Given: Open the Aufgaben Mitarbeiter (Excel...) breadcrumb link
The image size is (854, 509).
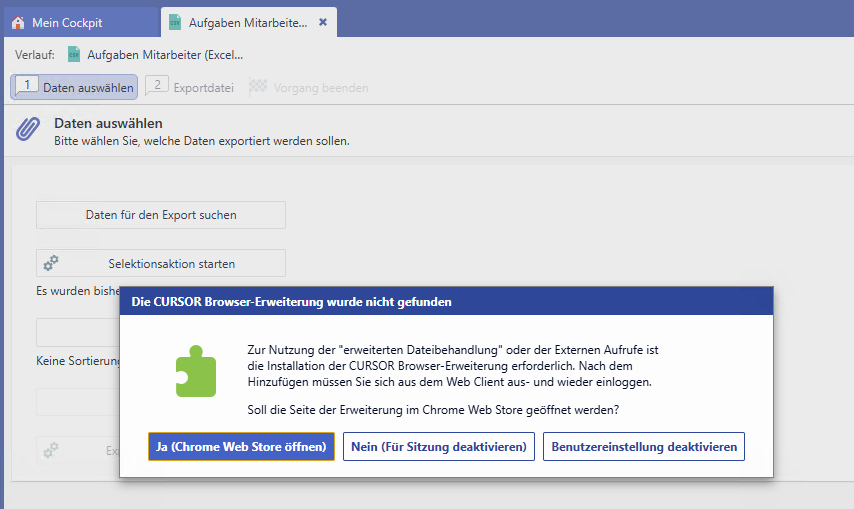Looking at the screenshot, I should click(165, 55).
